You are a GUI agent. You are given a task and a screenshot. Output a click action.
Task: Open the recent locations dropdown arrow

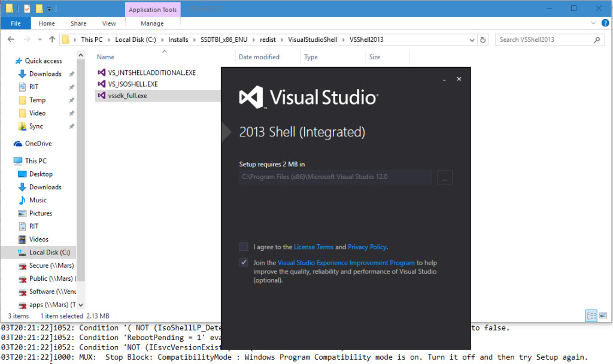pos(40,40)
